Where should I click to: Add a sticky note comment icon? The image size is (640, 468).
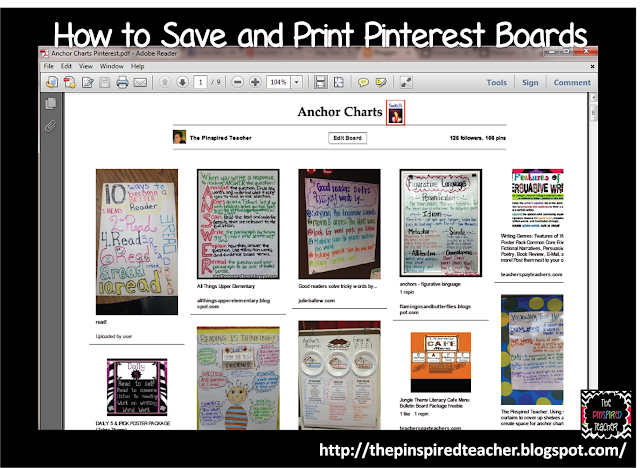[363, 83]
